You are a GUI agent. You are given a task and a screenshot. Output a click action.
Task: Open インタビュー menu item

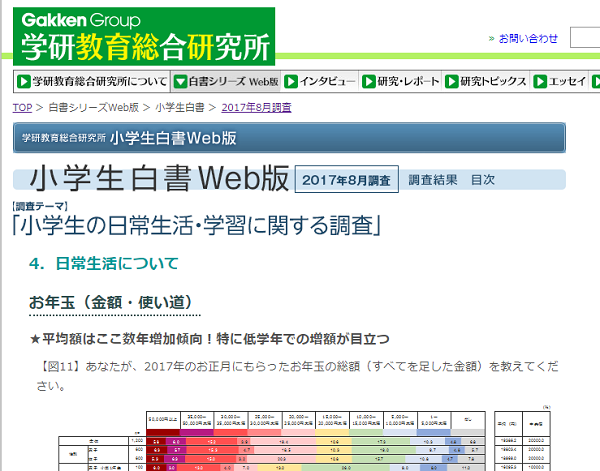point(320,81)
